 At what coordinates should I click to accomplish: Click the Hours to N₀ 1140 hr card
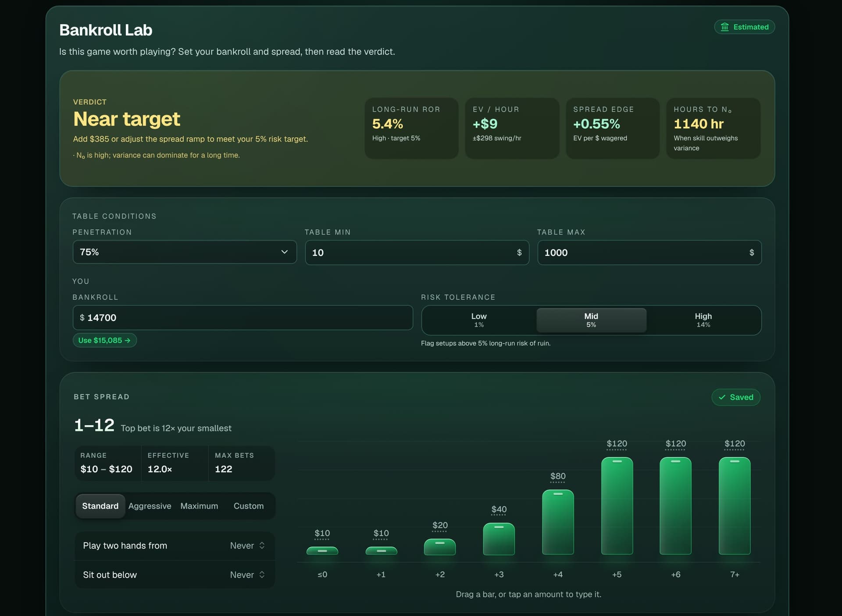tap(713, 128)
